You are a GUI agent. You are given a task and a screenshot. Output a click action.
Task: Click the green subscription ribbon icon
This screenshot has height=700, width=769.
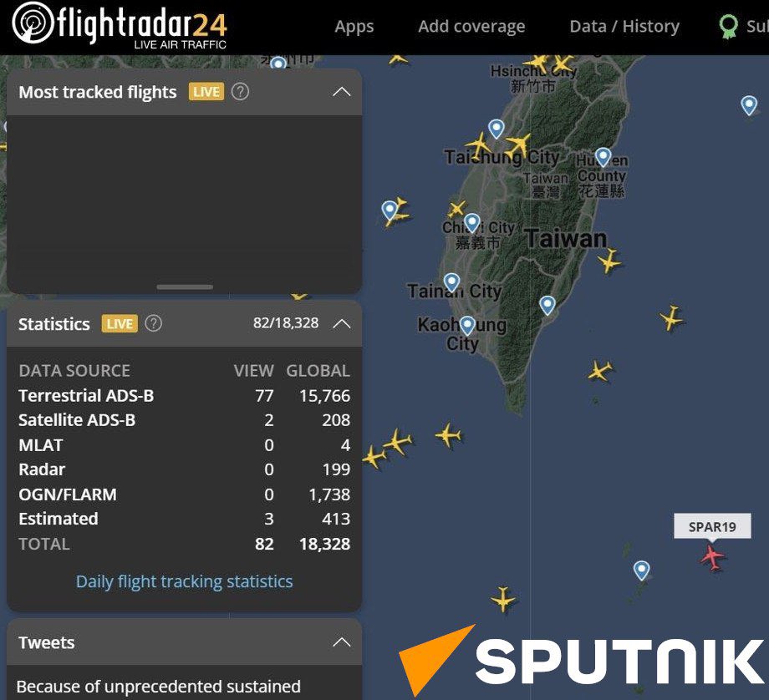tap(728, 27)
